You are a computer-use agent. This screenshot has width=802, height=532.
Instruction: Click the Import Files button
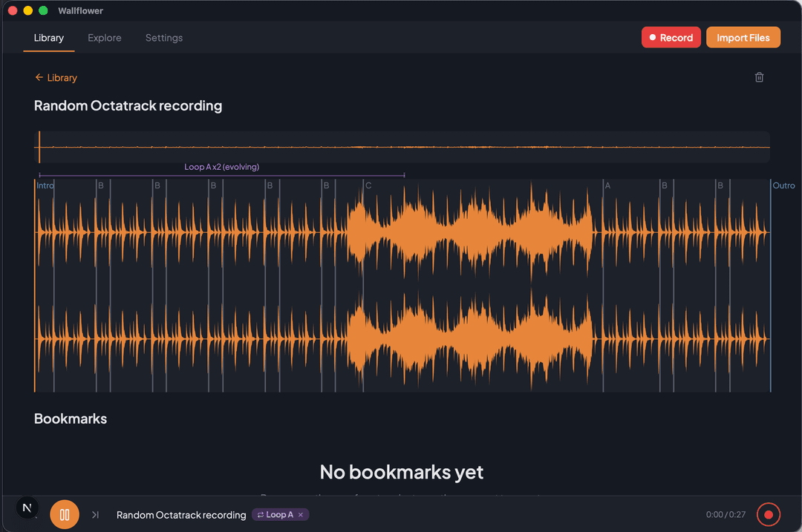click(x=743, y=37)
